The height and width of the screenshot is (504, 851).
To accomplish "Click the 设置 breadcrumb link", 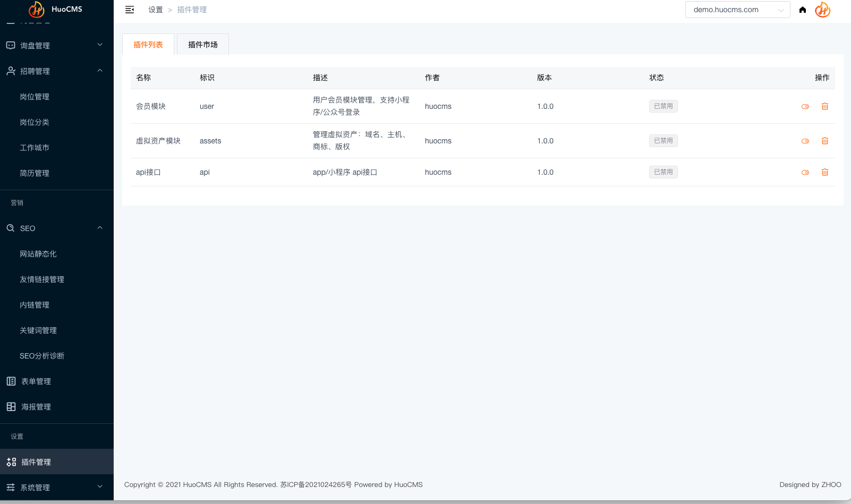I will tap(156, 10).
